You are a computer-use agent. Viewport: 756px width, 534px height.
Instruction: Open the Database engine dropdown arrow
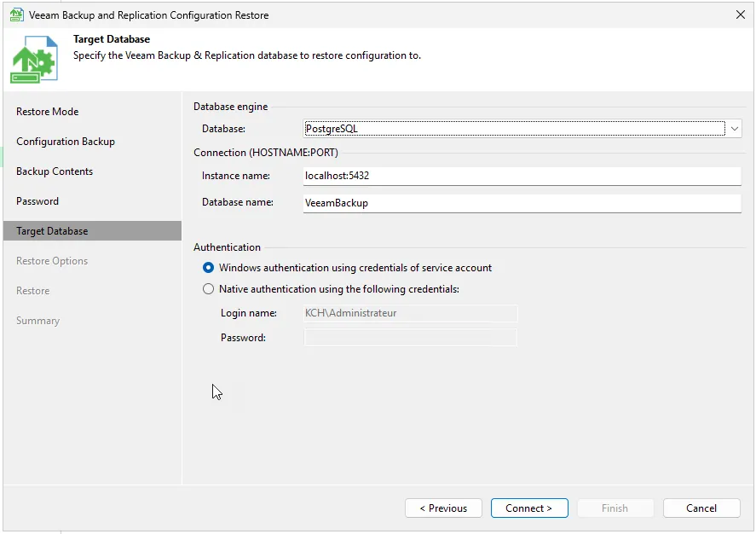coord(734,129)
